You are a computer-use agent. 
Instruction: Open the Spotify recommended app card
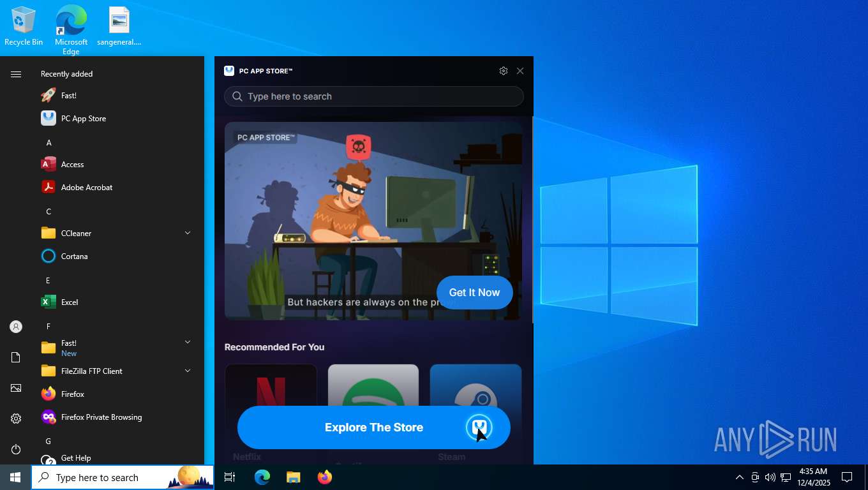(x=373, y=413)
